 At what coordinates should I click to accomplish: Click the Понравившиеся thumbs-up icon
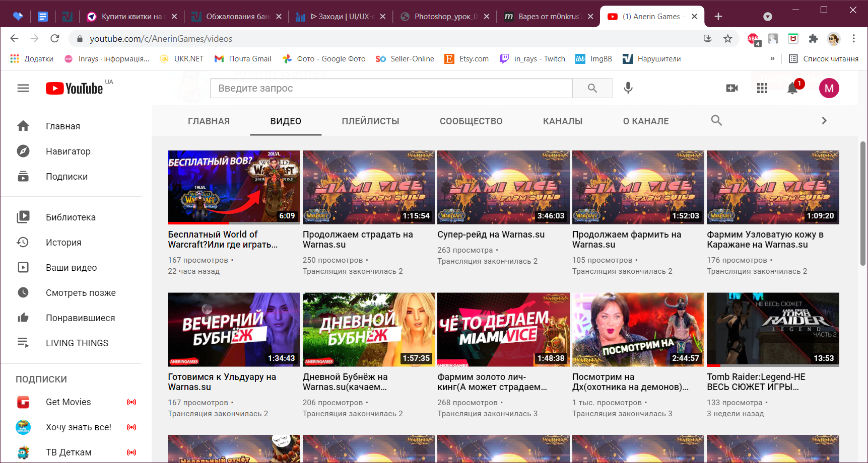pos(23,318)
